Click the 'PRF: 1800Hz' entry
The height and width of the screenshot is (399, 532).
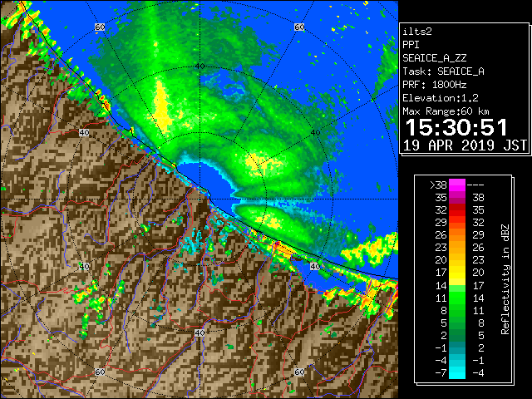click(x=435, y=85)
